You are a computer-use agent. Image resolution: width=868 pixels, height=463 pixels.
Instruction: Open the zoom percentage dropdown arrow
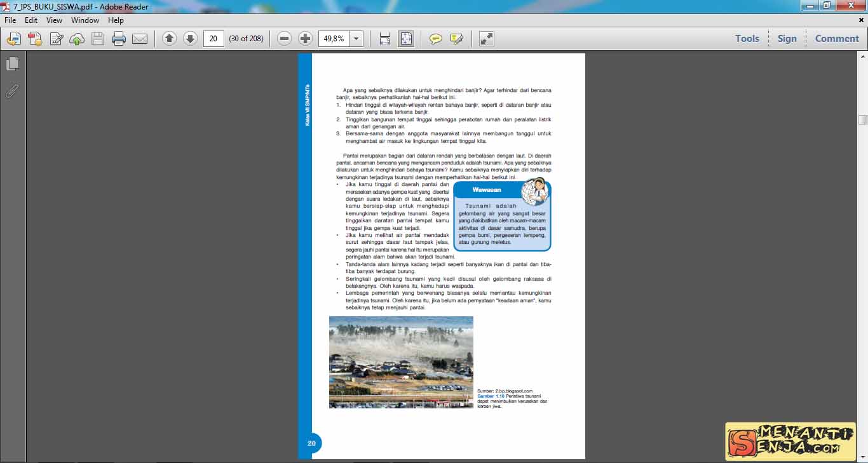pyautogui.click(x=356, y=39)
